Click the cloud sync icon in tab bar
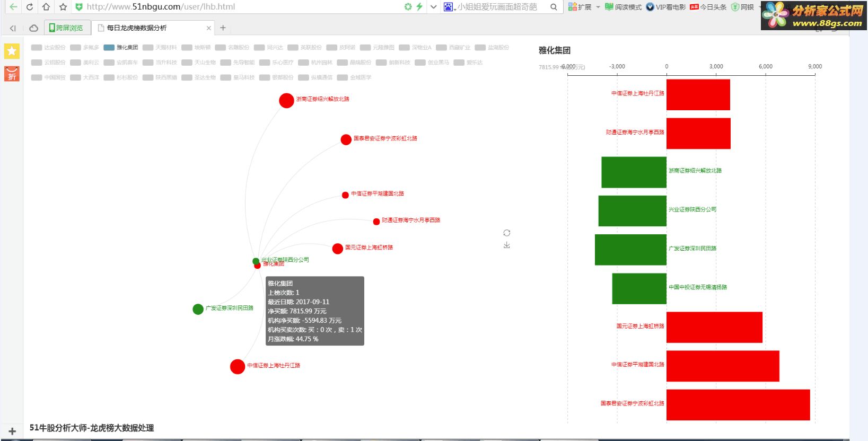868x441 pixels. coord(33,28)
